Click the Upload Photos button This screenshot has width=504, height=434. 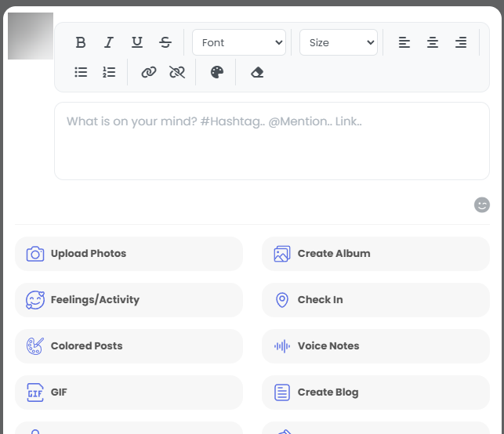coord(129,254)
